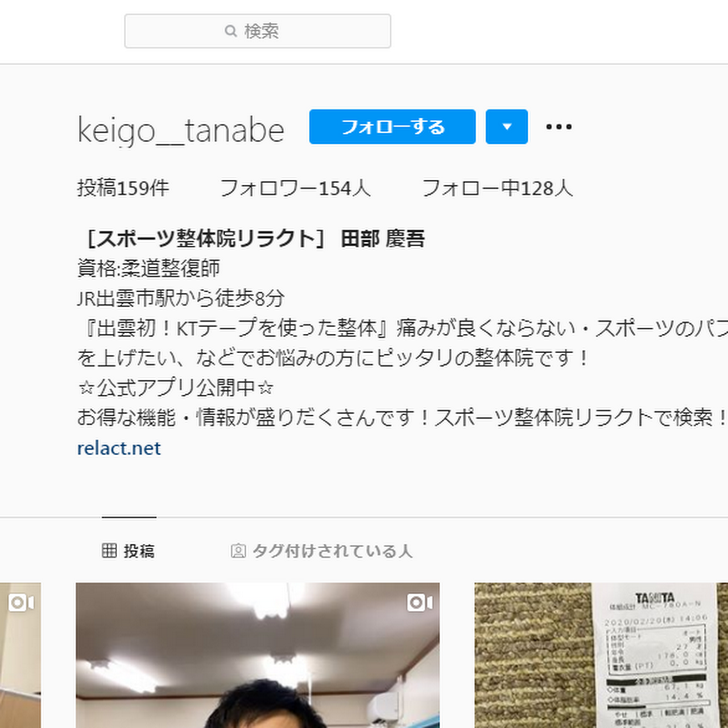Open the three-dot options menu
Screen dimensions: 728x728
pos(559,127)
